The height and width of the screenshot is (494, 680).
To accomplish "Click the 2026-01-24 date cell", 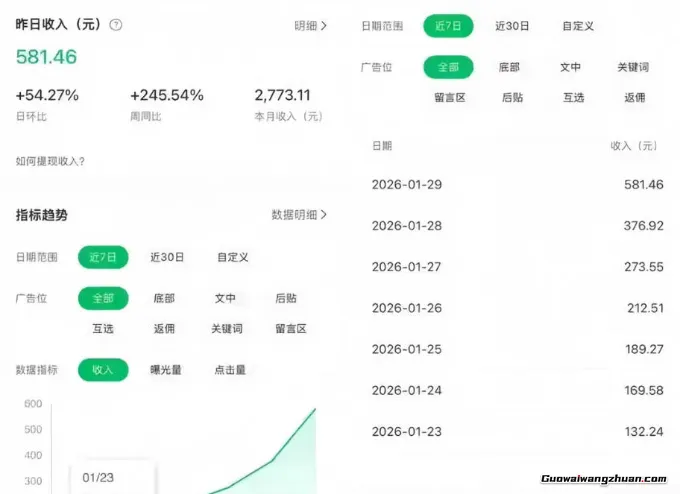I will click(407, 390).
